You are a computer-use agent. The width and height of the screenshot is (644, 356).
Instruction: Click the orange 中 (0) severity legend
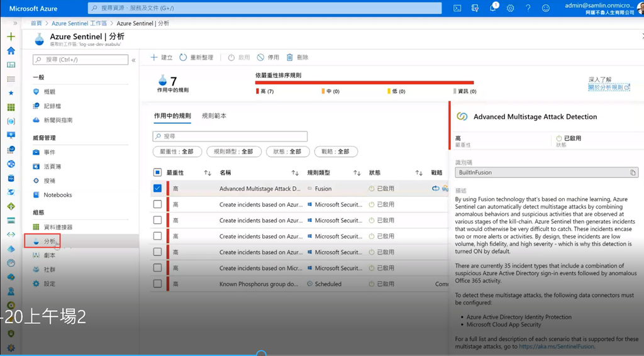pos(331,91)
